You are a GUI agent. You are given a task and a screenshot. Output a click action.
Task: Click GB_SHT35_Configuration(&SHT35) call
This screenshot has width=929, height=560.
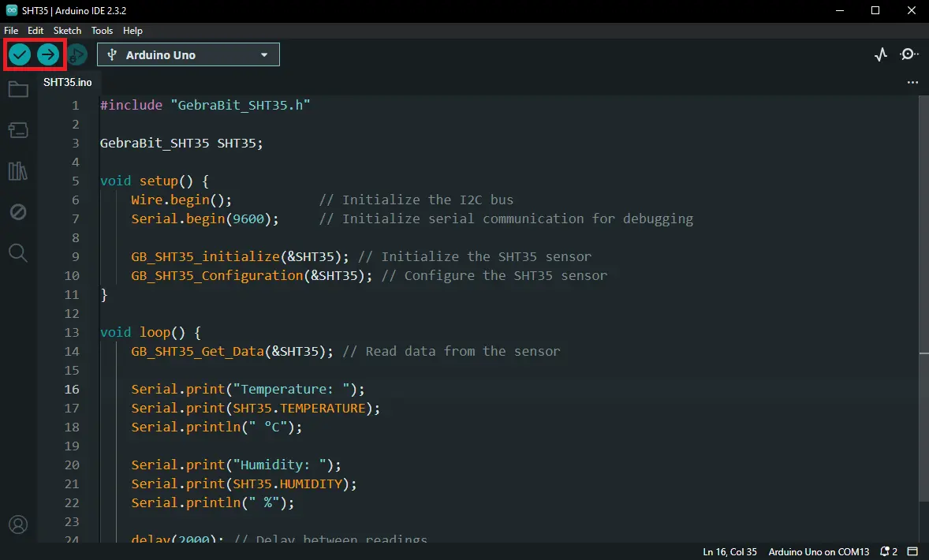tap(252, 275)
